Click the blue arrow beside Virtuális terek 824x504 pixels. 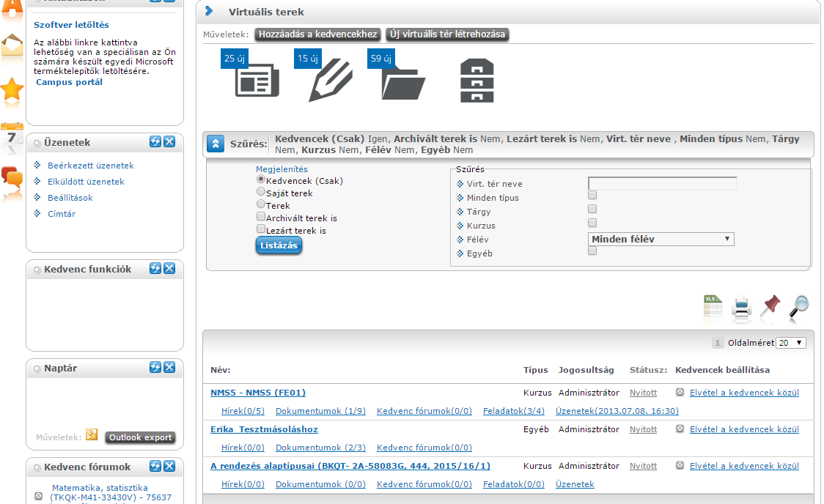(x=209, y=11)
